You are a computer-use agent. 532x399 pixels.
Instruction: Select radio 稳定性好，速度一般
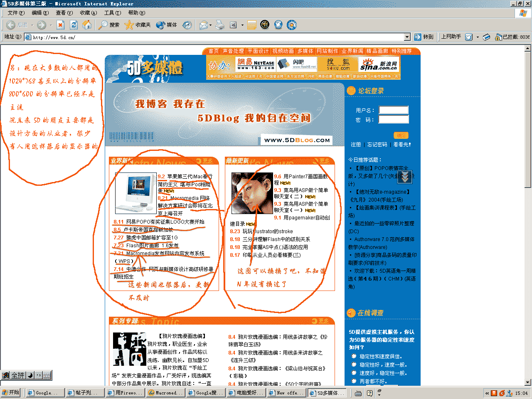[354, 365]
